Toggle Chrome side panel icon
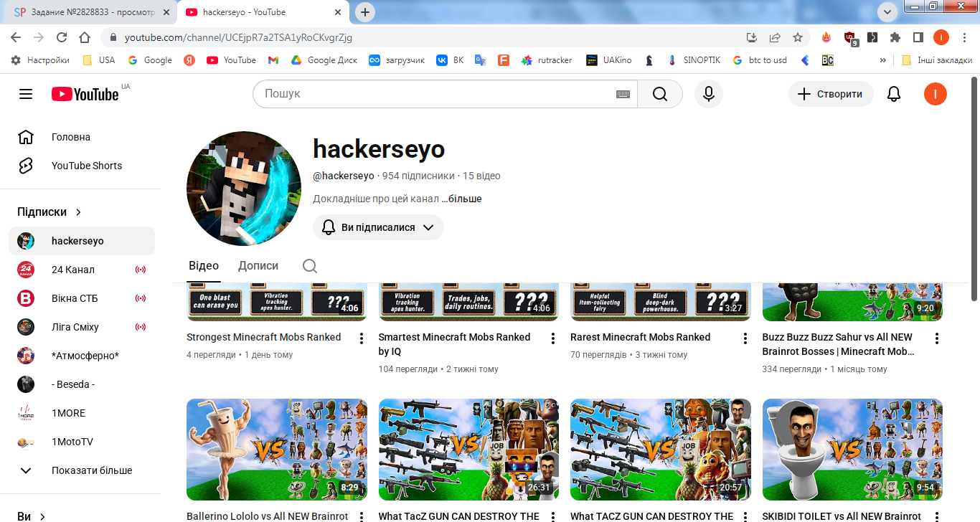 pyautogui.click(x=918, y=37)
